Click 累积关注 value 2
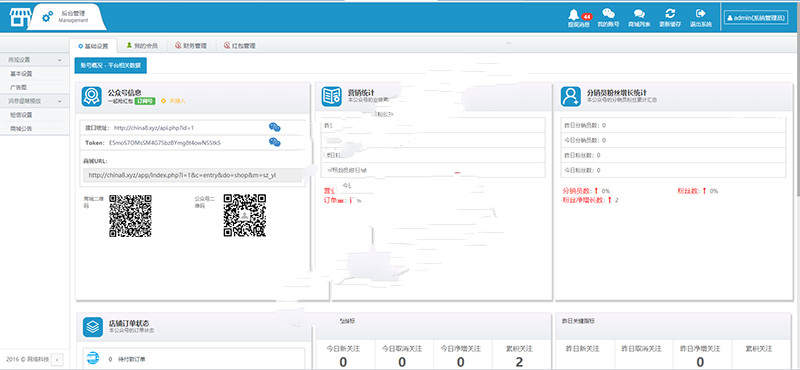Viewport: 800px width, 370px height. (x=519, y=362)
